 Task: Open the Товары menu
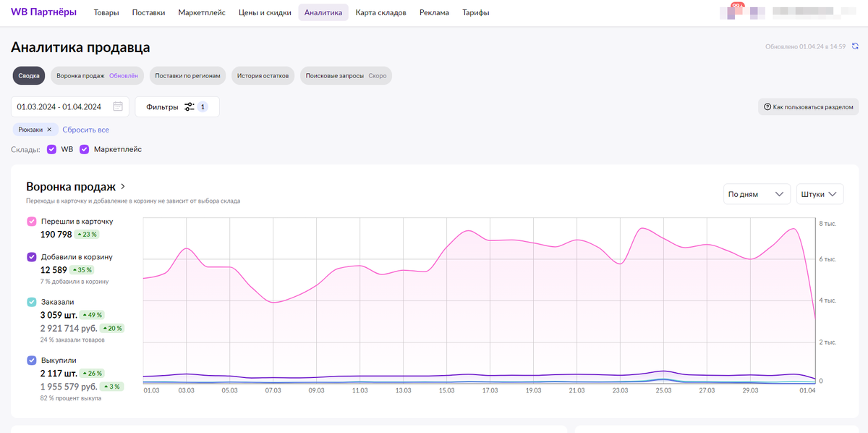point(106,12)
